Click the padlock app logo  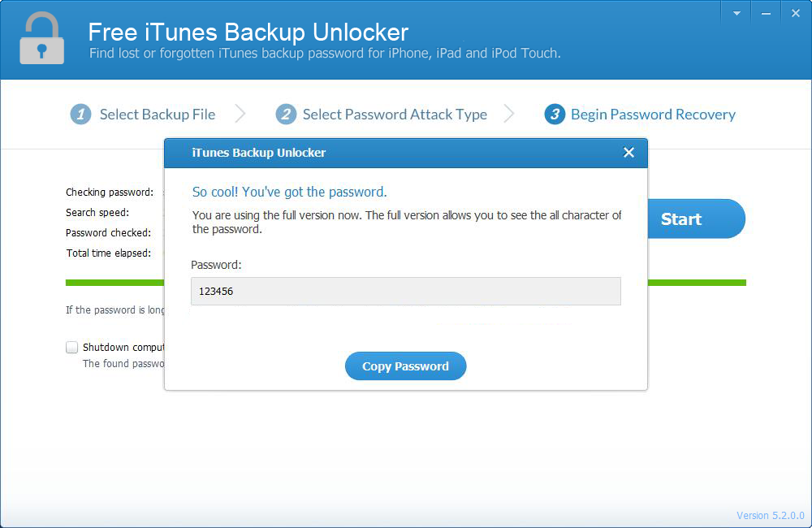tap(42, 38)
